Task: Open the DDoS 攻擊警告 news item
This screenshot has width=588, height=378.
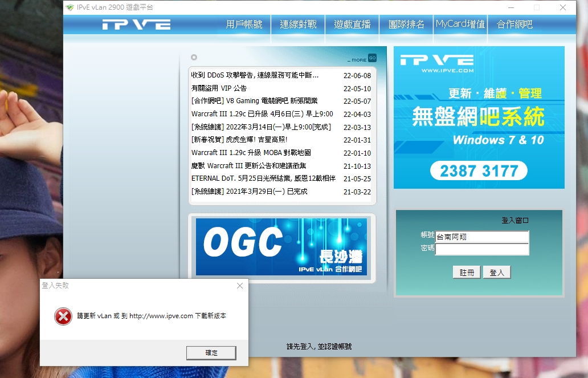Action: [255, 75]
